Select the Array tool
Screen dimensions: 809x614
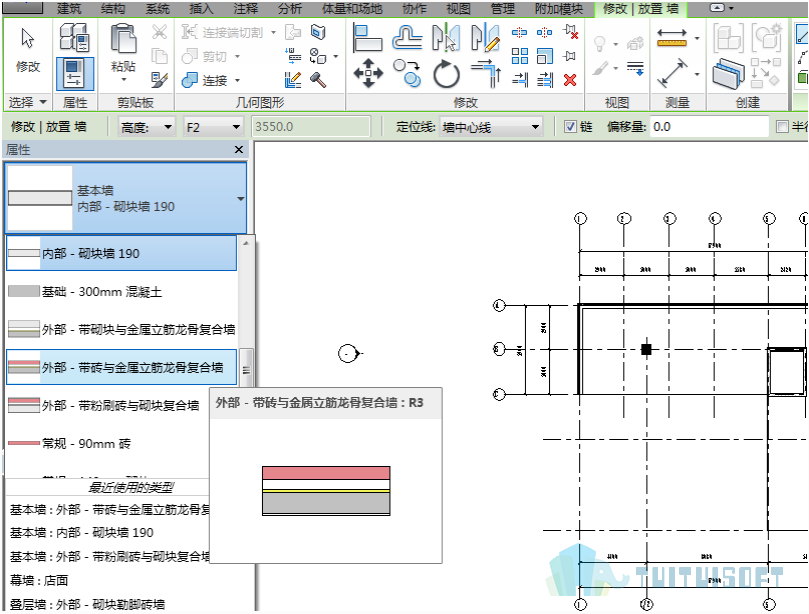[520, 56]
